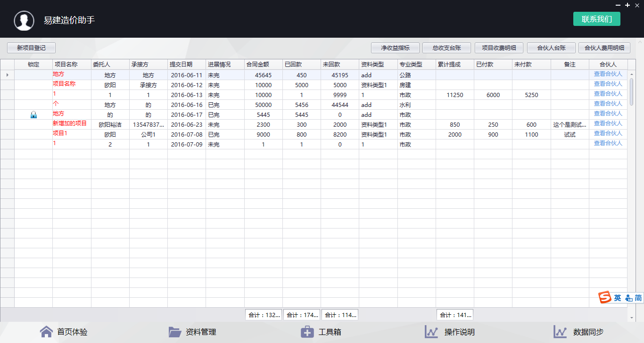The image size is (644, 343).
Task: Click the table scrollbar down arrow
Action: (632, 318)
